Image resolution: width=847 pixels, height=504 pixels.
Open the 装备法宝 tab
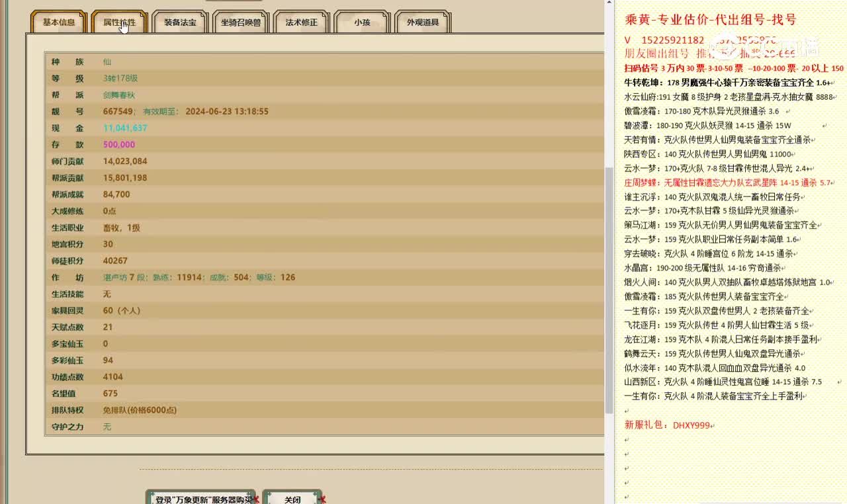coord(180,22)
